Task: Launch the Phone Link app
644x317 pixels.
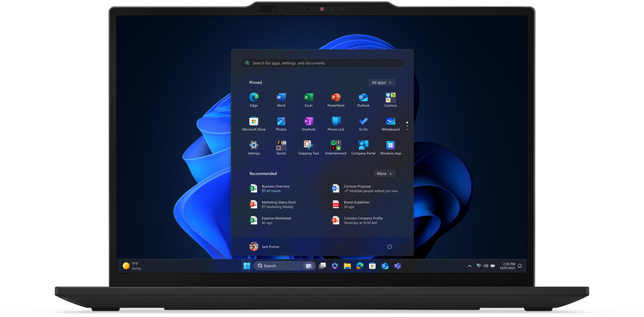Action: point(335,122)
